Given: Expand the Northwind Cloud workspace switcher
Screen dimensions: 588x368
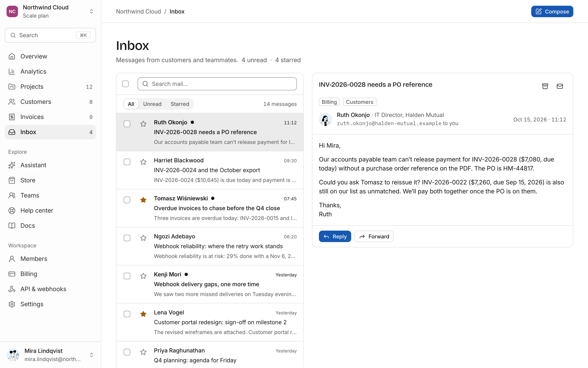Looking at the screenshot, I should click(x=50, y=11).
